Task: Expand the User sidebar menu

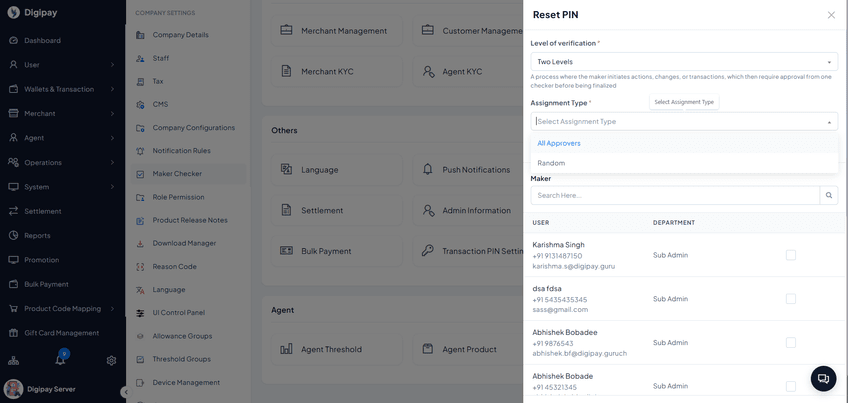Action: point(112,65)
